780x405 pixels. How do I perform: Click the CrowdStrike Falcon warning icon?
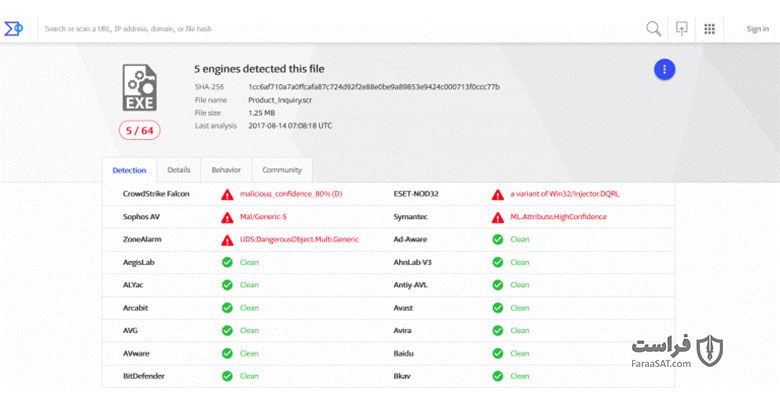coord(227,195)
